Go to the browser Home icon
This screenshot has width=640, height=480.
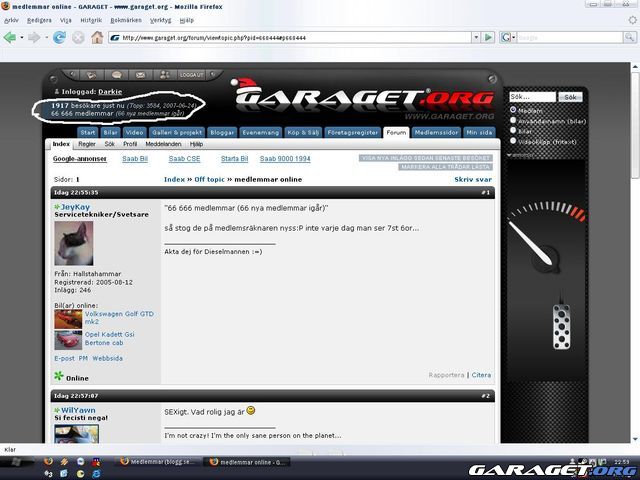(97, 38)
